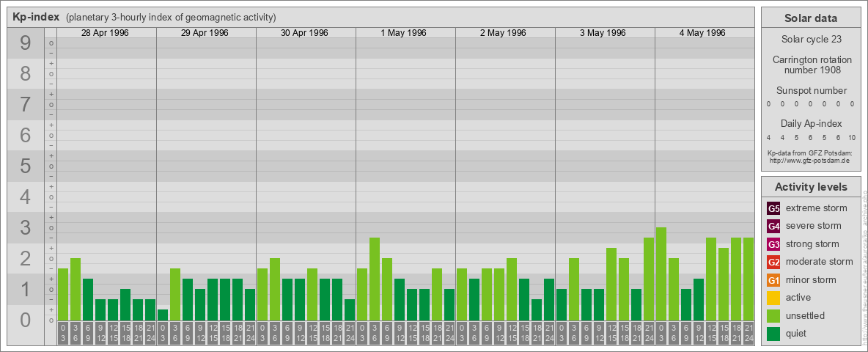Screen dimensions: 868x352
Task: Click the Ap-index value 10
Action: pos(852,138)
